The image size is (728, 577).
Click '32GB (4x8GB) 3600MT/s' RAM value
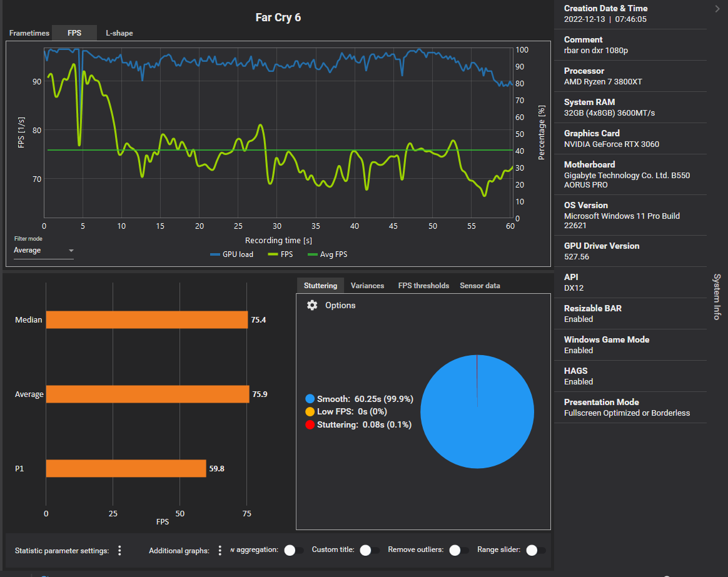(609, 113)
